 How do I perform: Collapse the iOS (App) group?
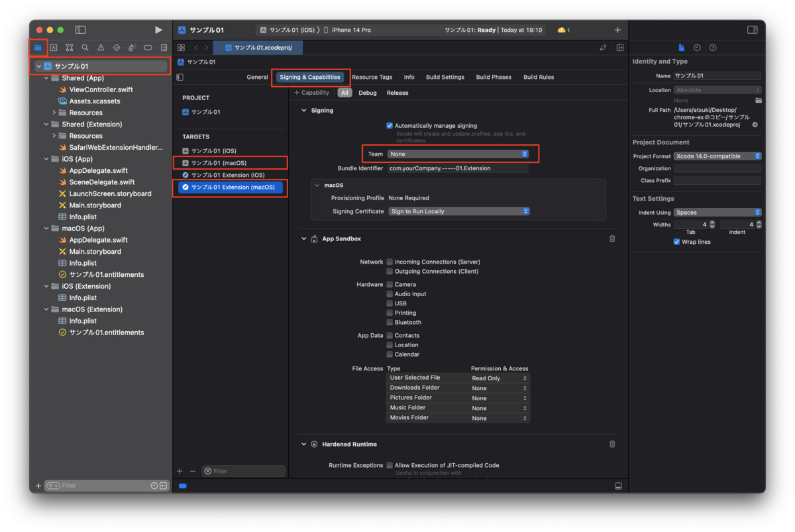point(46,159)
